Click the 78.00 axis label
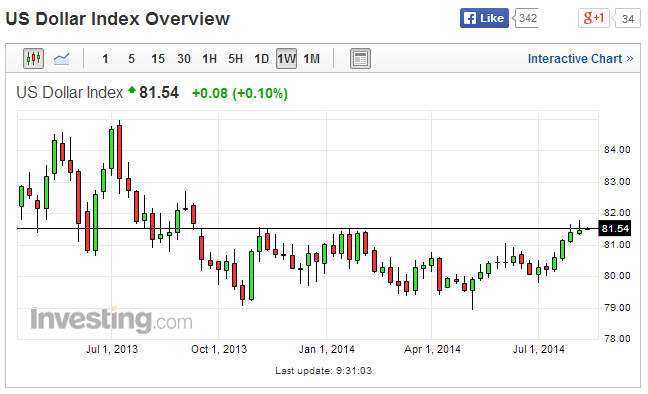648x394 pixels. tap(617, 339)
